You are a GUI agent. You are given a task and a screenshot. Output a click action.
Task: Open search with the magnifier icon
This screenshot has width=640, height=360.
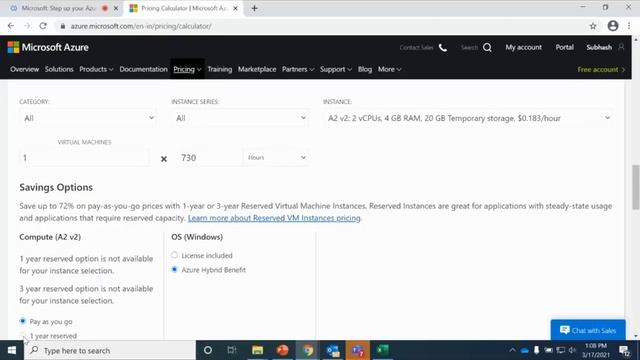point(487,47)
